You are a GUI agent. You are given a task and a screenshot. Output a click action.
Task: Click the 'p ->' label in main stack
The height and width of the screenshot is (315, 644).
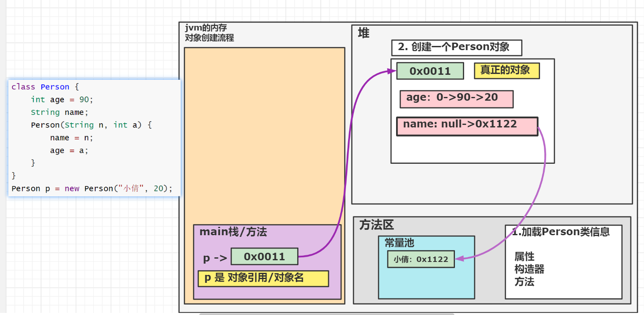tap(215, 258)
